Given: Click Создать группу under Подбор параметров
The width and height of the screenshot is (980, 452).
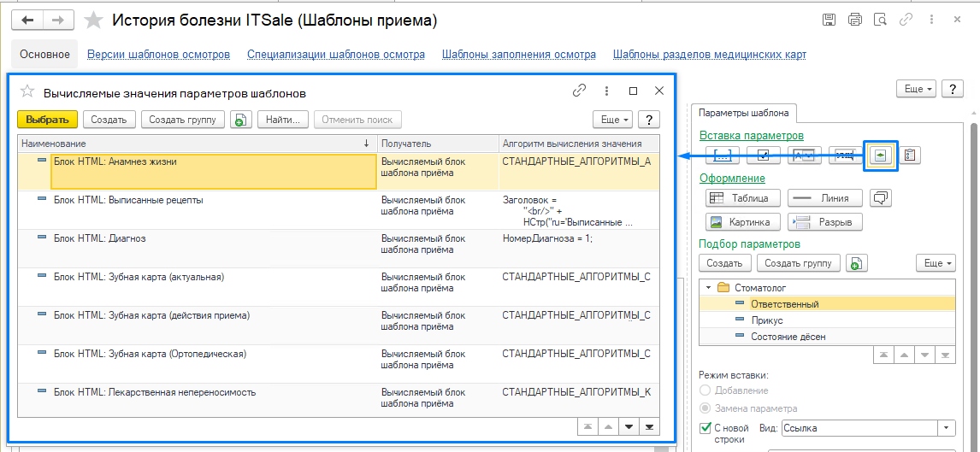Looking at the screenshot, I should point(798,263).
